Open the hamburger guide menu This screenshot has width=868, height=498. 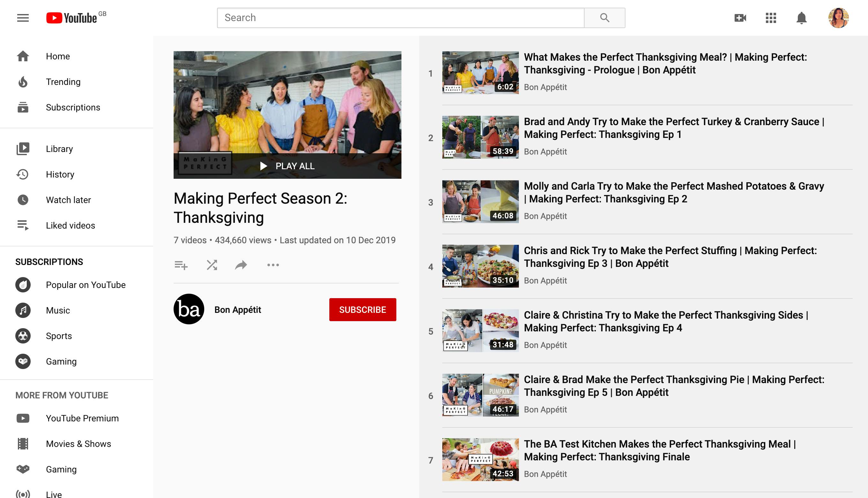pyautogui.click(x=23, y=18)
